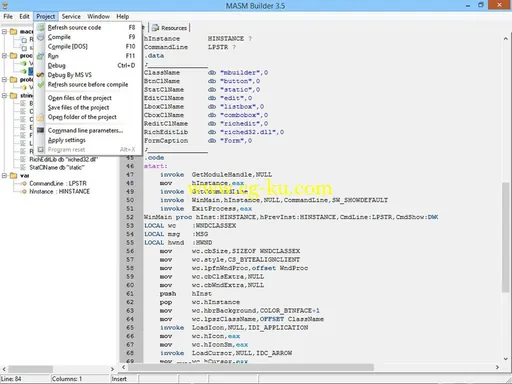512x384 pixels.
Task: Open the Edit menu
Action: coord(24,16)
